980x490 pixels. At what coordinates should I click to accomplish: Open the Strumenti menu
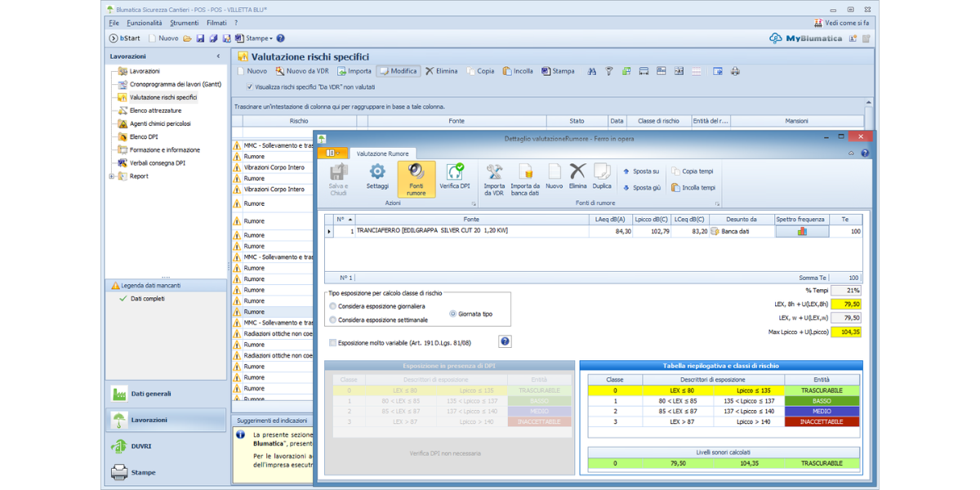click(x=184, y=23)
